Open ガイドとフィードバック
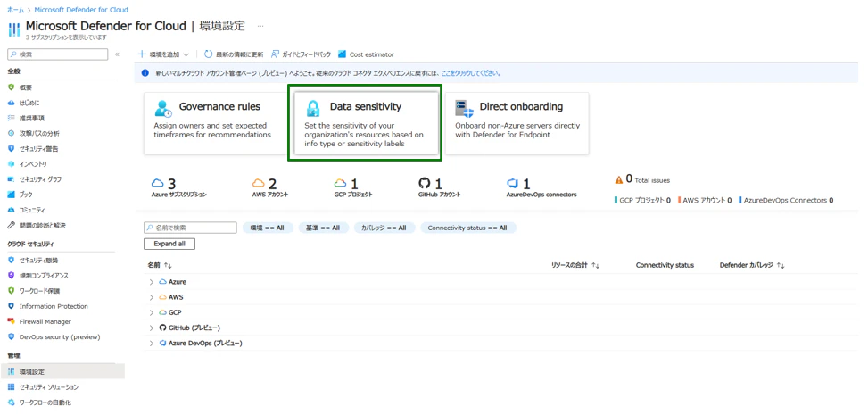The width and height of the screenshot is (868, 415). click(301, 54)
